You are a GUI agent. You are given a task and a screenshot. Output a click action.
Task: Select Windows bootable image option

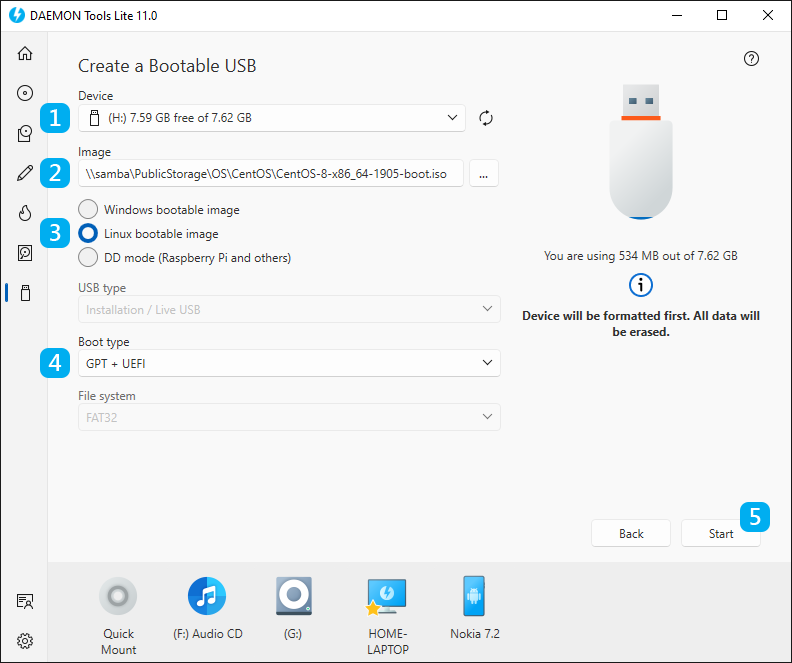click(x=159, y=210)
